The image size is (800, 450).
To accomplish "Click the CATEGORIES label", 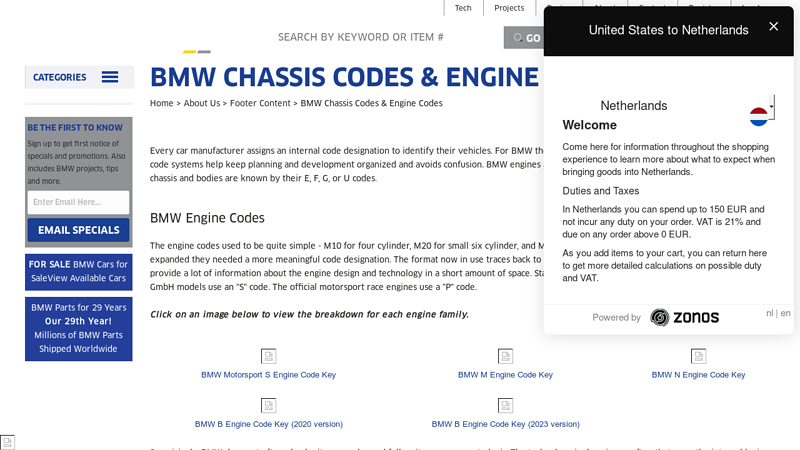I will 60,78.
